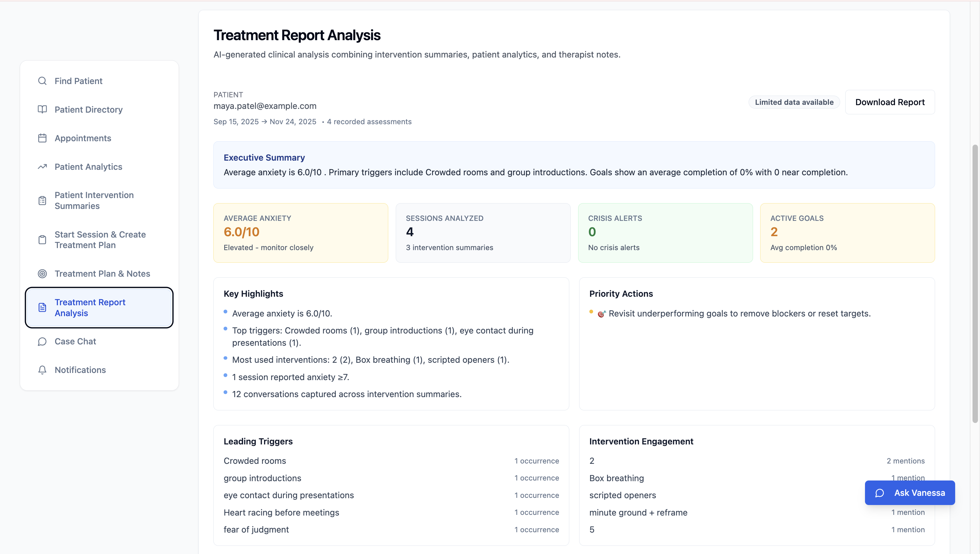
Task: Click the Start Session clipboard icon
Action: coord(42,240)
